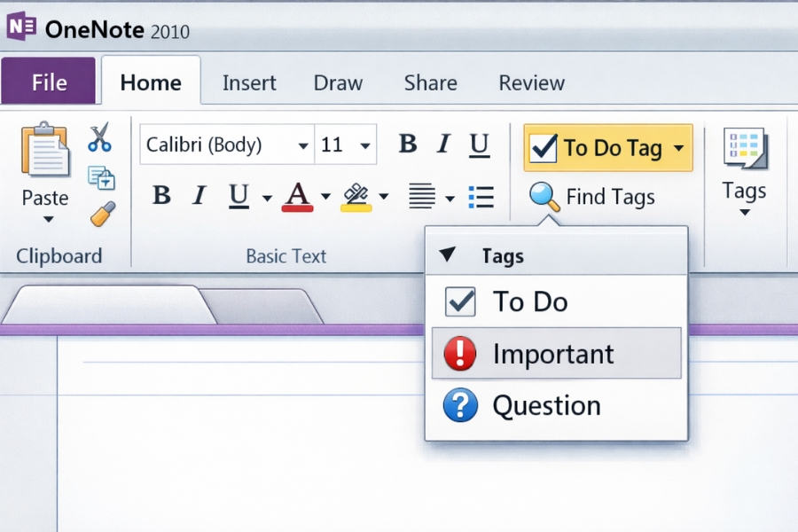Toggle bold formatting

407,144
